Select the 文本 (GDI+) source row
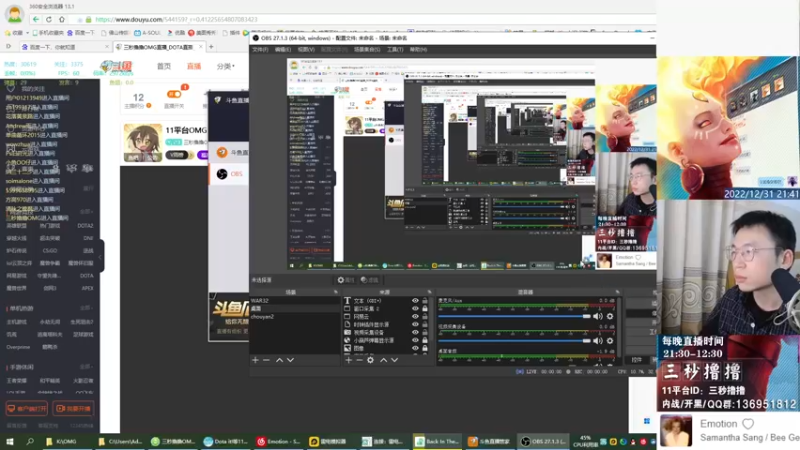This screenshot has height=450, width=800. [387, 301]
